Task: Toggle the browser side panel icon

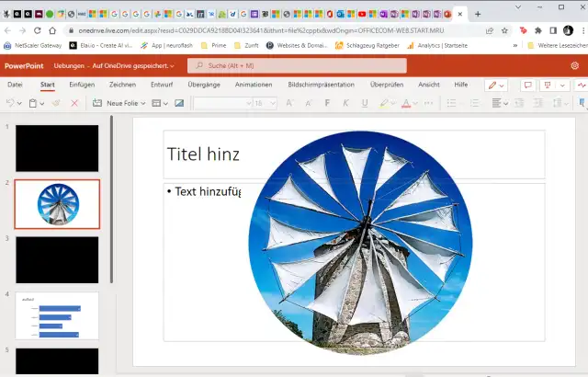Action: click(x=553, y=30)
